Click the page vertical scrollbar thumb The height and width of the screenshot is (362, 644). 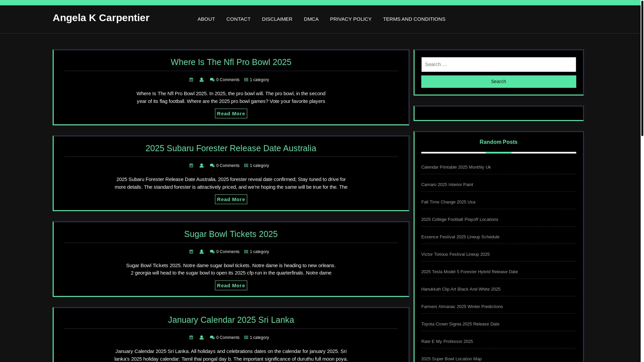642,68
